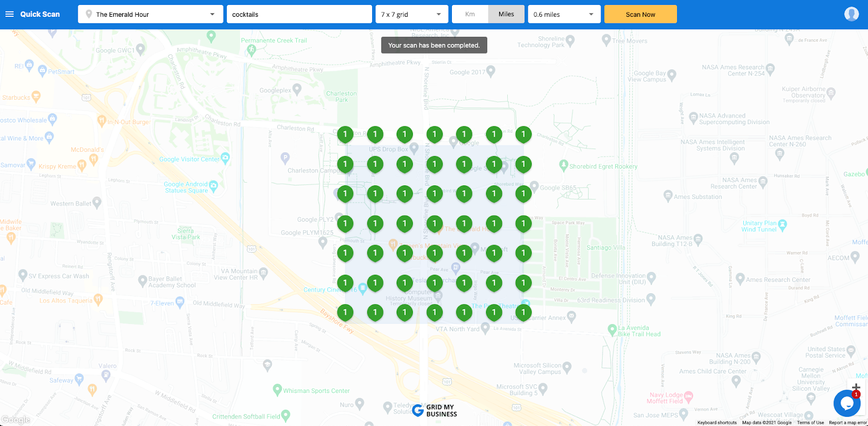Click the Starbucks map marker
Viewport: 868px width, 426px height.
pyautogui.click(x=36, y=97)
